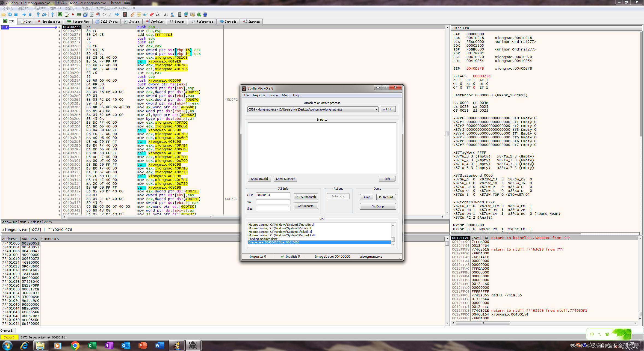Click the IAT Autosearch button

click(305, 197)
